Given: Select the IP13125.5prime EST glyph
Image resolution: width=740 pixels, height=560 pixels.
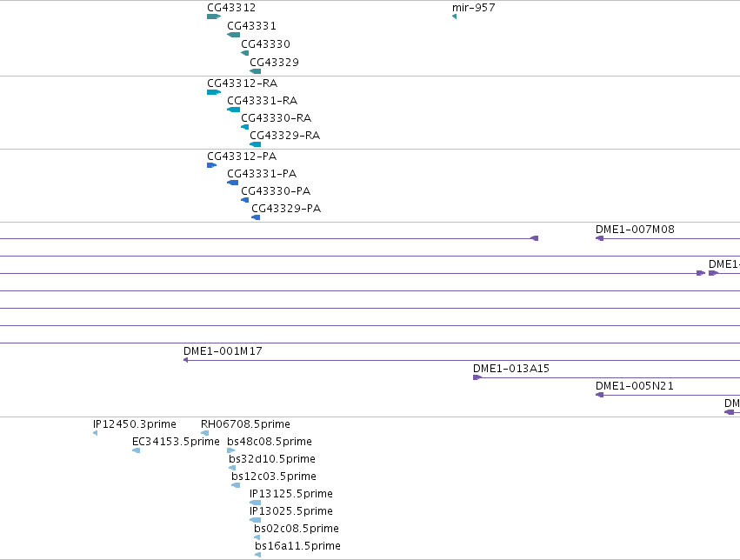Looking at the screenshot, I should (256, 503).
